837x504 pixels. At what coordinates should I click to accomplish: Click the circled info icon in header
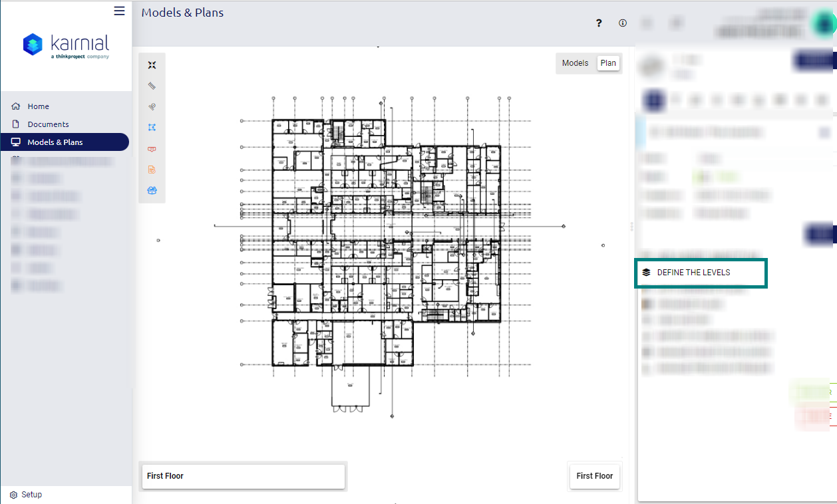point(623,23)
